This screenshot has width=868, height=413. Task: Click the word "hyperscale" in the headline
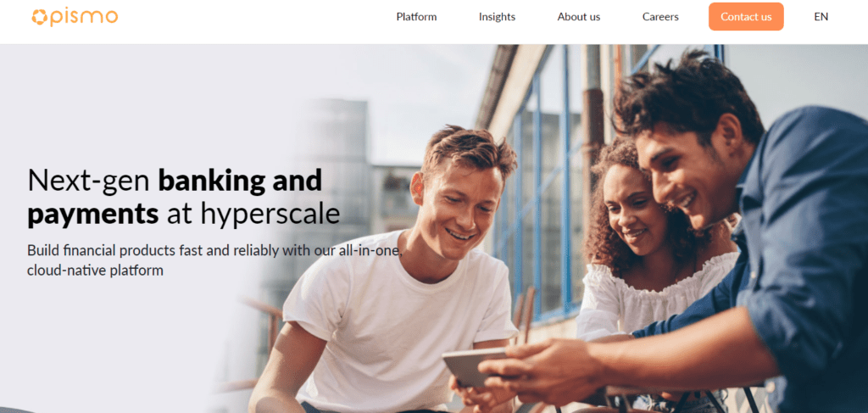pos(270,214)
